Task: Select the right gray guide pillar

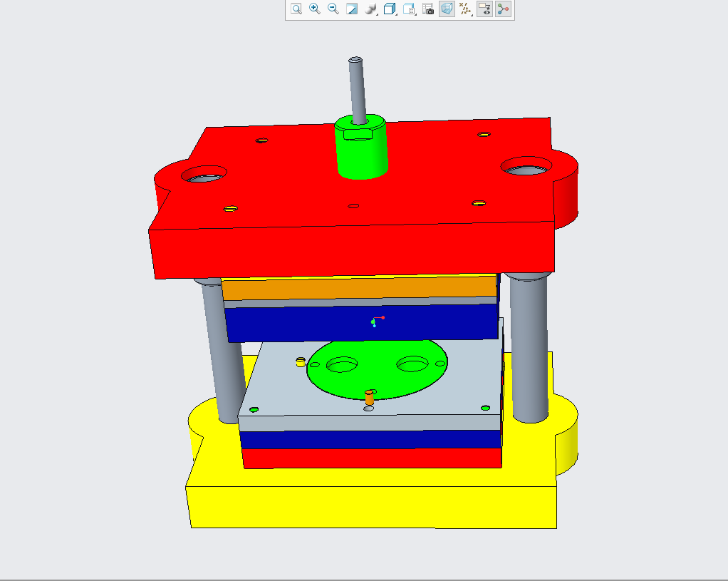Action: pyautogui.click(x=529, y=349)
